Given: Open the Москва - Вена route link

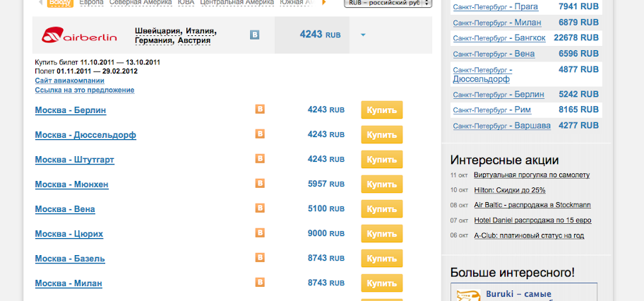Looking at the screenshot, I should coord(65,209).
